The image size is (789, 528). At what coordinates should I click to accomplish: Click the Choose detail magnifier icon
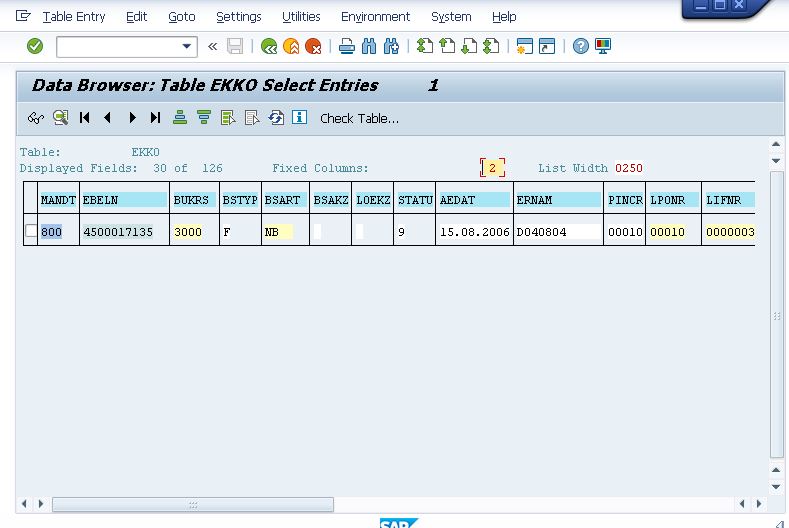click(x=60, y=118)
